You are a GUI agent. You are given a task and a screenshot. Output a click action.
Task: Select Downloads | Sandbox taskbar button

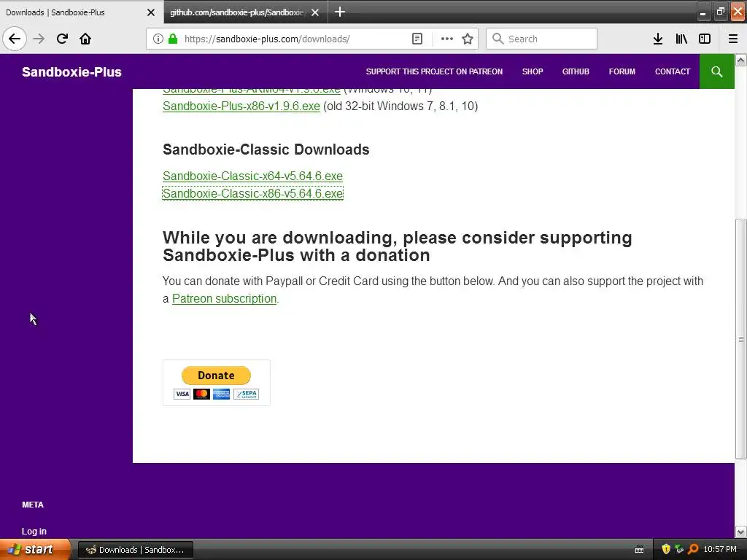click(x=135, y=550)
